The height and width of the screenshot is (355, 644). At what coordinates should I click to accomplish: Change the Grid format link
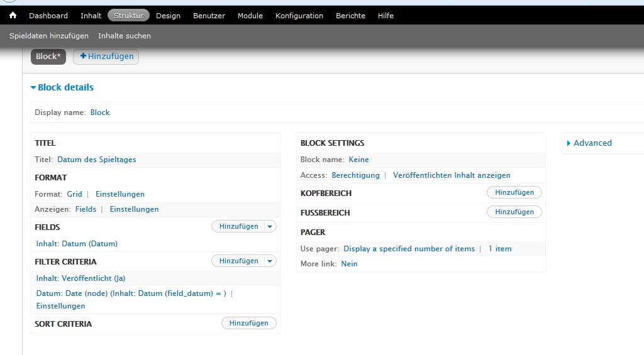pyautogui.click(x=74, y=194)
